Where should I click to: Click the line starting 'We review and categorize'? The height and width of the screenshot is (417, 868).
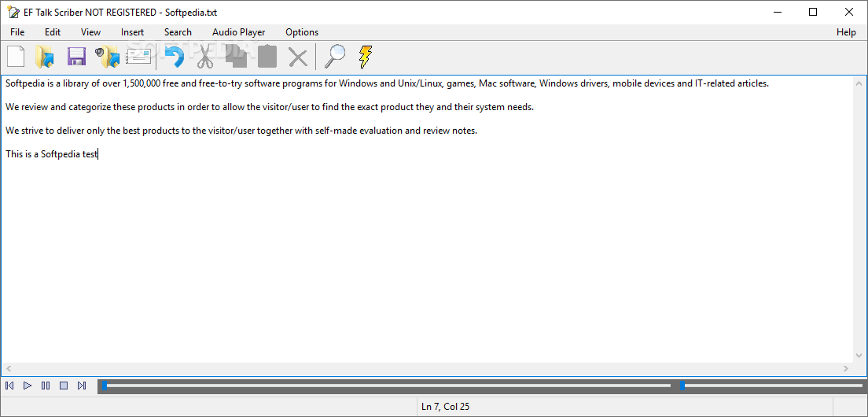pos(270,108)
